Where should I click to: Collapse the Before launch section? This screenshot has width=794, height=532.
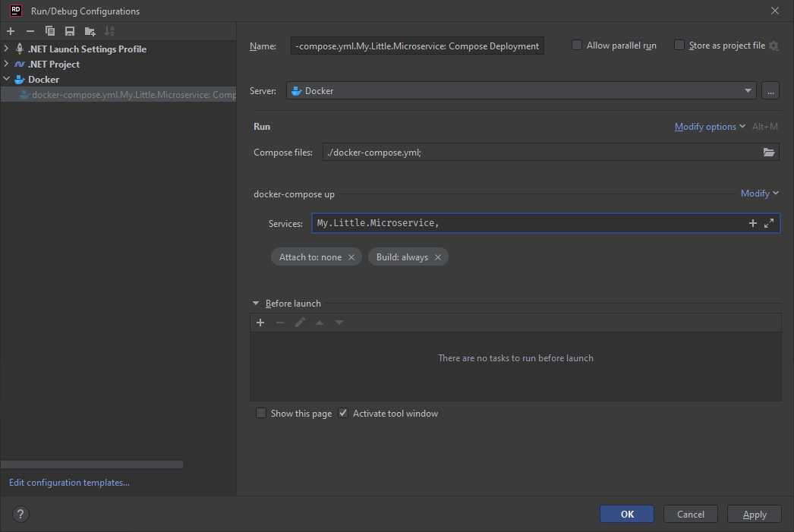click(x=256, y=303)
